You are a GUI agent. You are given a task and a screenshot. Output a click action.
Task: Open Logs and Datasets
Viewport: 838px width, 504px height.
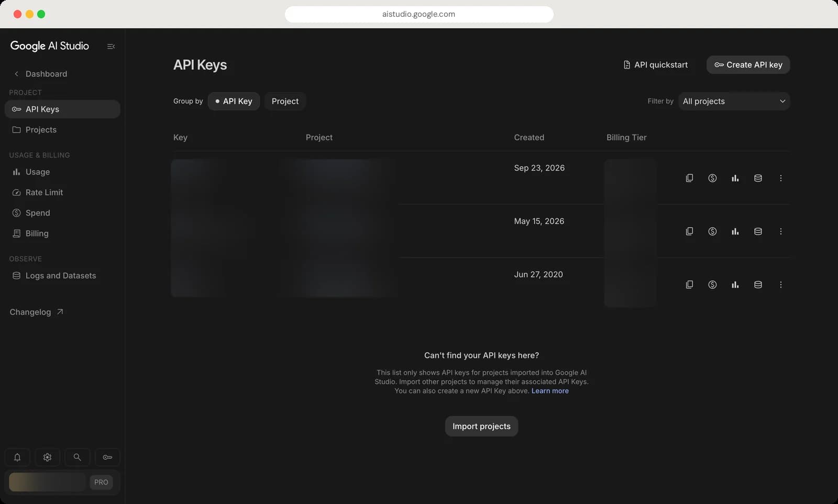[x=62, y=275]
